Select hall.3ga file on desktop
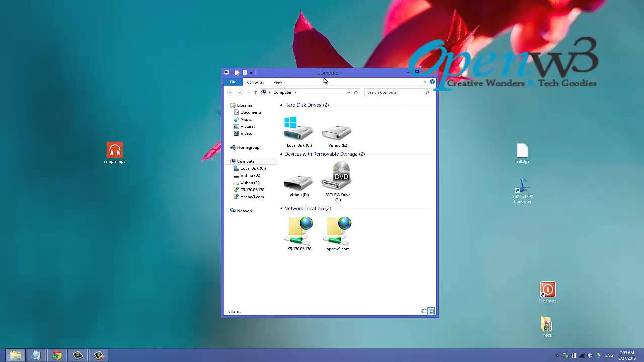Image resolution: width=644 pixels, height=362 pixels. click(522, 154)
